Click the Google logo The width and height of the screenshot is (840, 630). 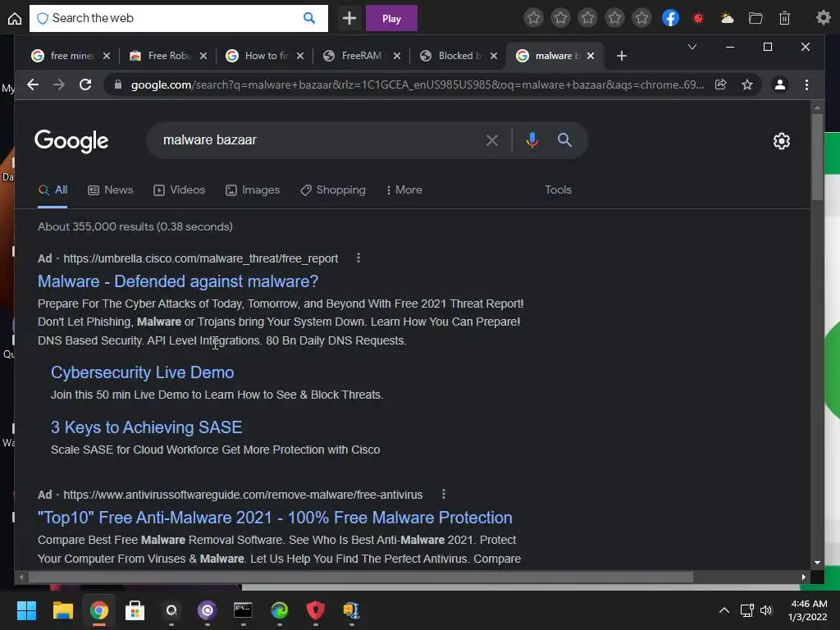click(71, 141)
